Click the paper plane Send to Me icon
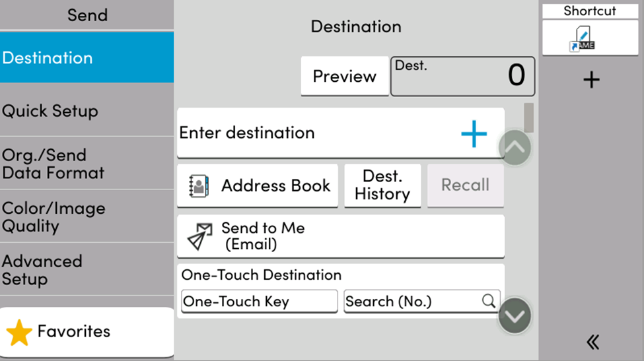Screen dimensions: 644x361 click(x=200, y=236)
